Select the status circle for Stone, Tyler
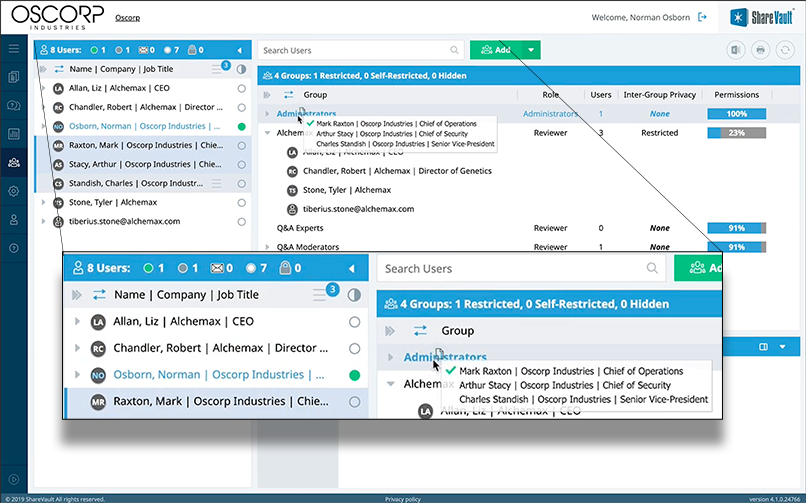This screenshot has width=806, height=503. [242, 202]
